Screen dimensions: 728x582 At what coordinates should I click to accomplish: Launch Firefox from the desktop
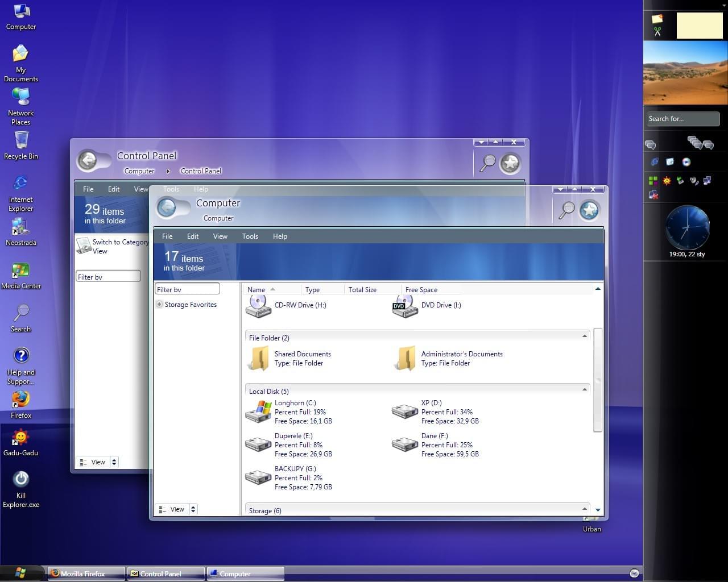click(21, 405)
